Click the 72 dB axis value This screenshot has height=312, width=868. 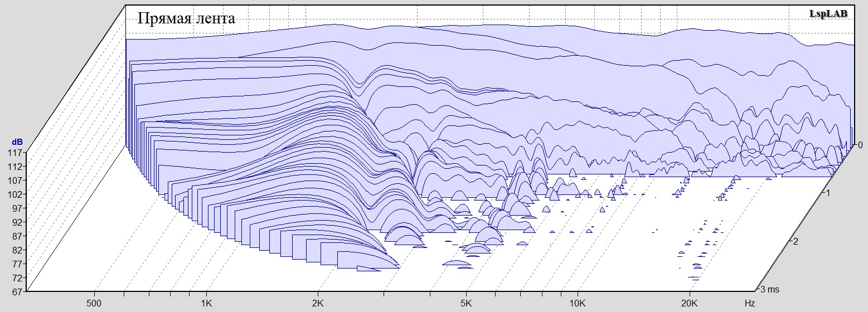coord(18,277)
